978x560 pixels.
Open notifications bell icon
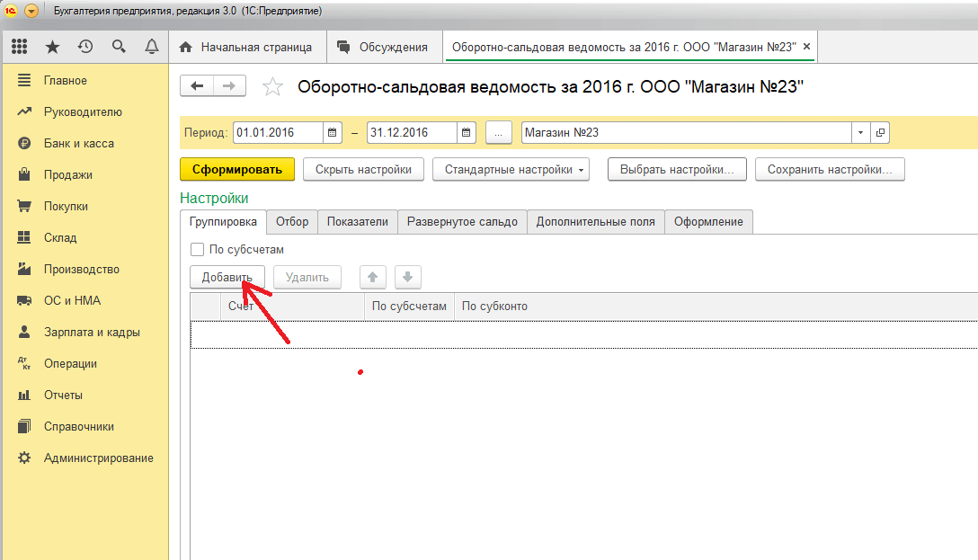click(151, 47)
